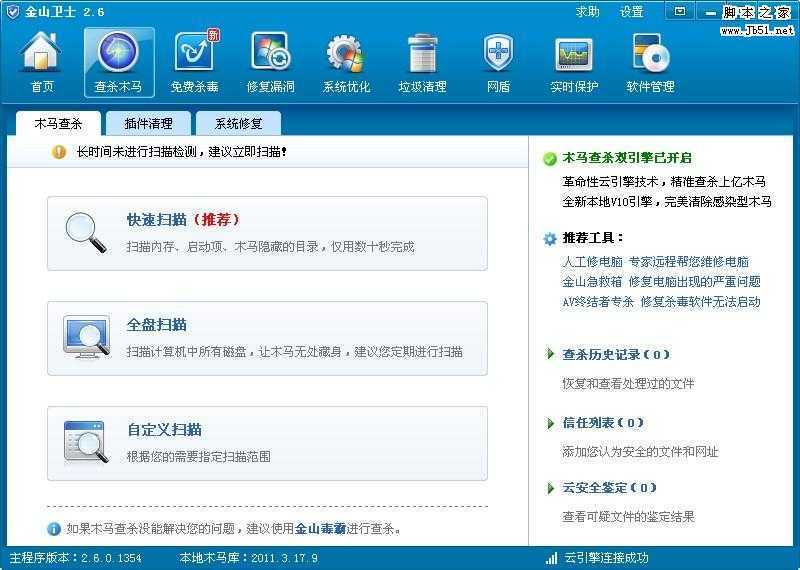Click 修复电脑出现的严重问题 text
Viewport: 800px width, 570px height.
point(694,282)
